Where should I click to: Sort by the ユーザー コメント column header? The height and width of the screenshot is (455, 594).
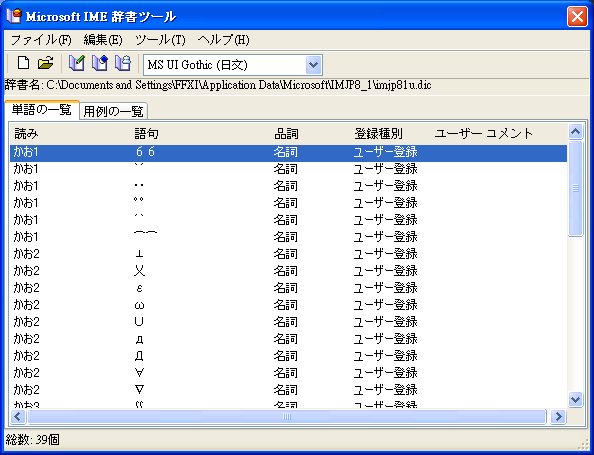tap(499, 133)
